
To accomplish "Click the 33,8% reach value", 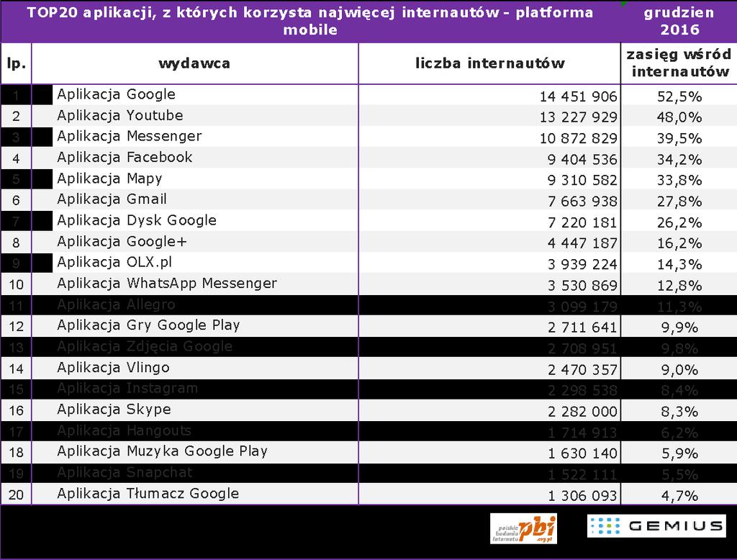I will tap(679, 180).
